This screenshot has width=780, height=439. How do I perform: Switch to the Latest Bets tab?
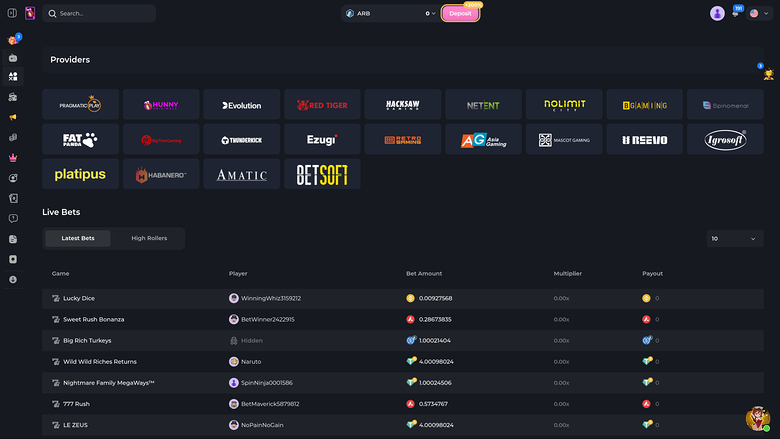pyautogui.click(x=78, y=238)
